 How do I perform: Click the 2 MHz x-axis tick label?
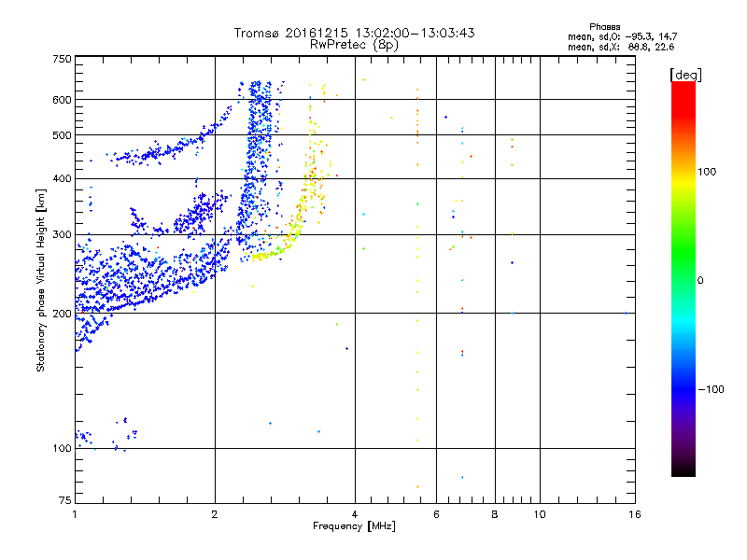click(215, 514)
